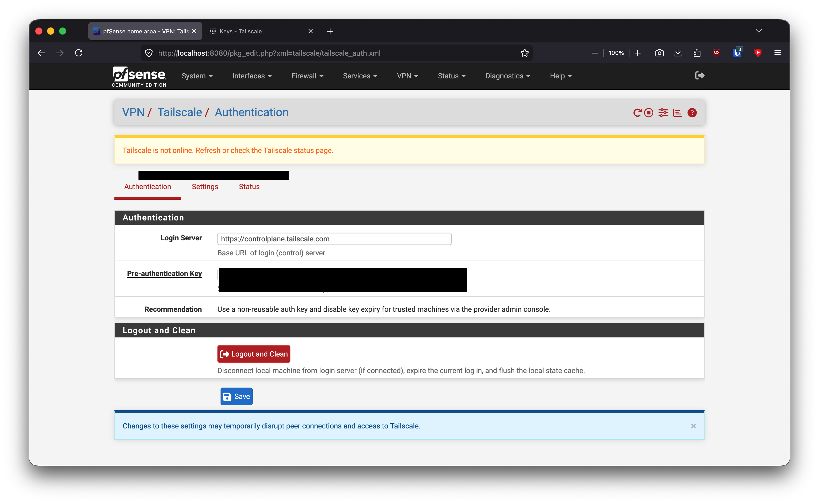This screenshot has width=819, height=504.
Task: Click the red YouTube-style extension icon
Action: [758, 53]
